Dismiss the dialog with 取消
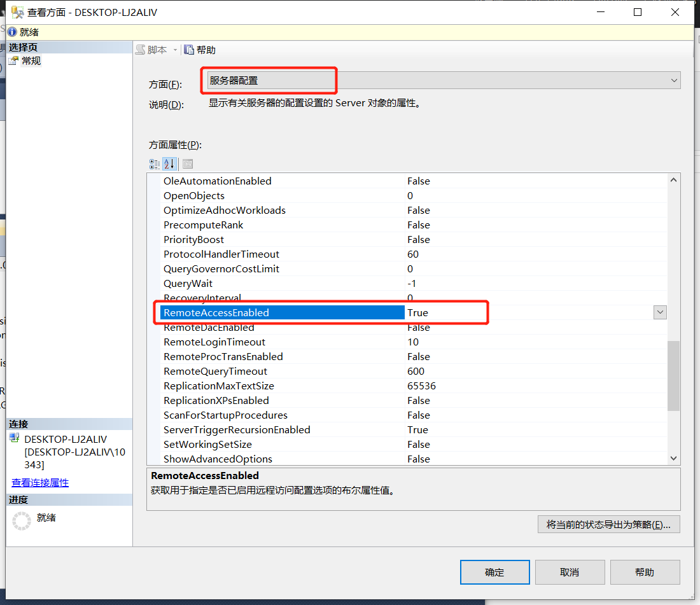The width and height of the screenshot is (700, 605). point(570,572)
